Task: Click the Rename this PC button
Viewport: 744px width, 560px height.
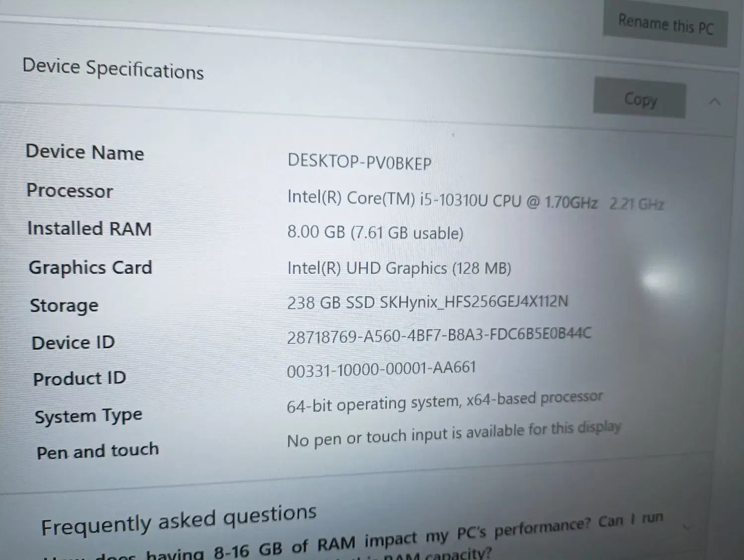Action: (x=665, y=25)
